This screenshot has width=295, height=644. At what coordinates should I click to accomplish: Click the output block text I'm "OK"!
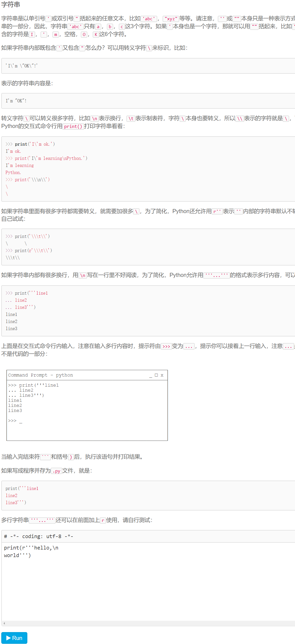(x=16, y=101)
